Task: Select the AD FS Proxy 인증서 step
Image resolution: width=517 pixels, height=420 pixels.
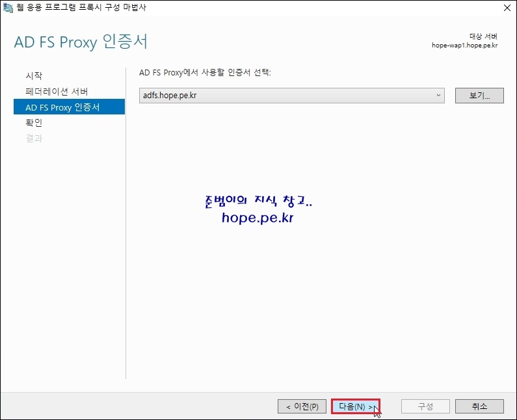Action: tap(69, 107)
